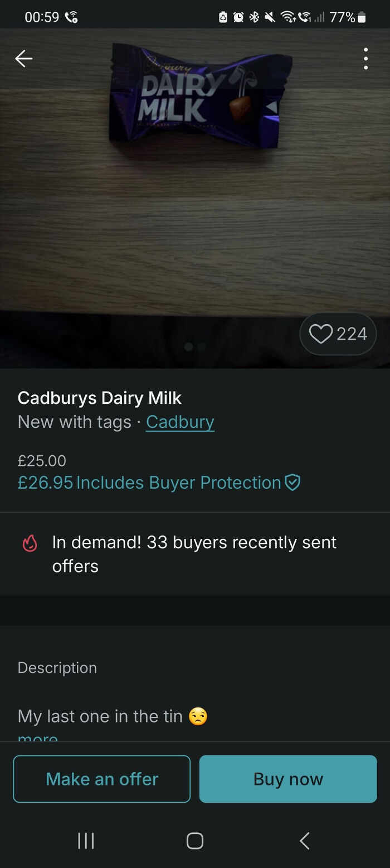The width and height of the screenshot is (390, 868).
Task: Tap the second carousel page dot
Action: click(201, 346)
